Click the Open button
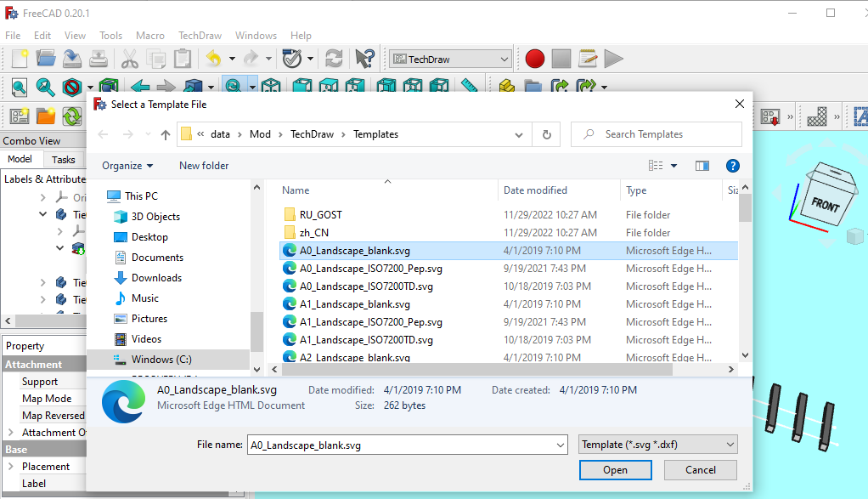The height and width of the screenshot is (499, 868). click(x=615, y=469)
